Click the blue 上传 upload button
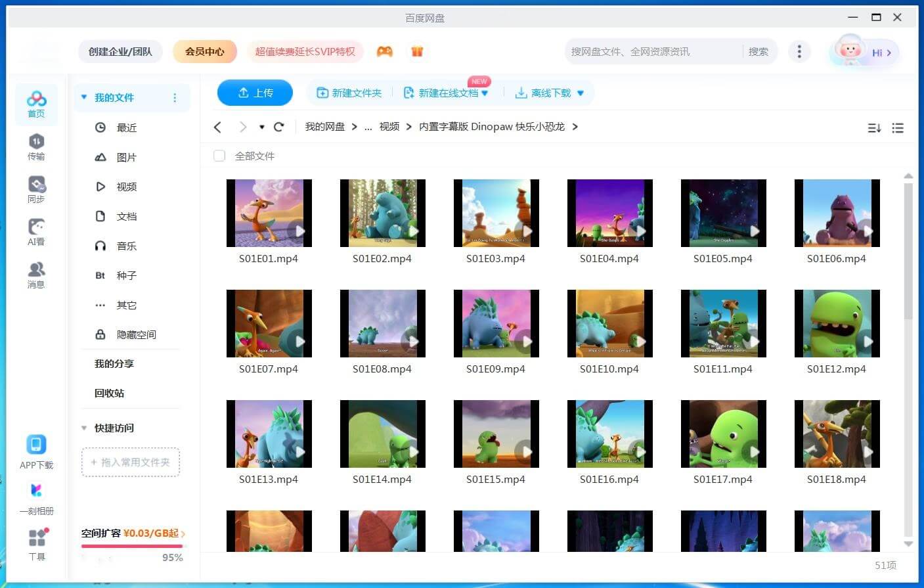Viewport: 924px width, 588px height. click(x=255, y=93)
